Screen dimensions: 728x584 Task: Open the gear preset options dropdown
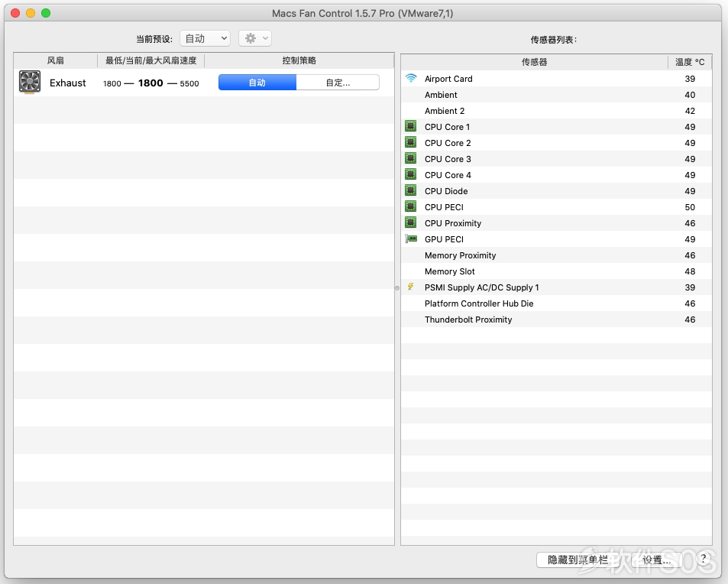[255, 38]
